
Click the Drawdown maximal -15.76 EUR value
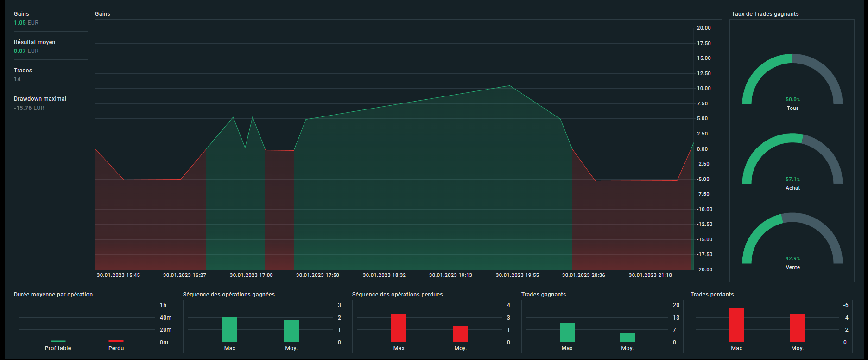[x=29, y=108]
